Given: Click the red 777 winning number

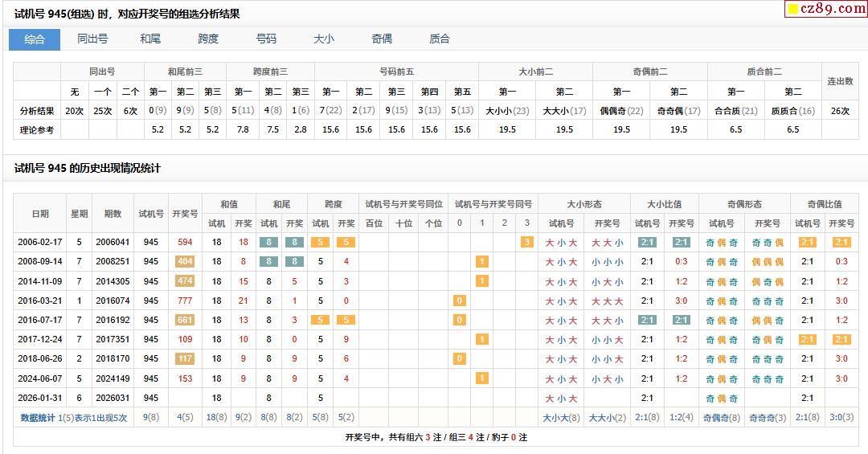Looking at the screenshot, I should pos(185,301).
